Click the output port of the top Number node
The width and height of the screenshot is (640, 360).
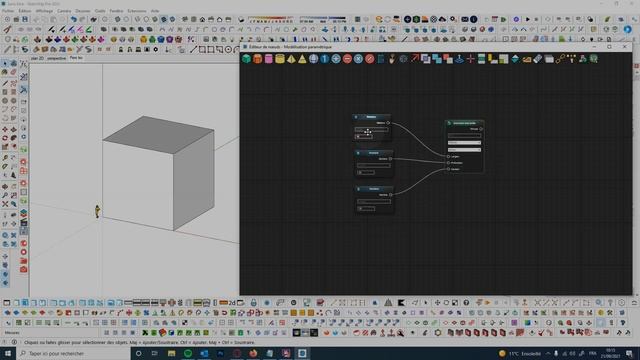388,123
